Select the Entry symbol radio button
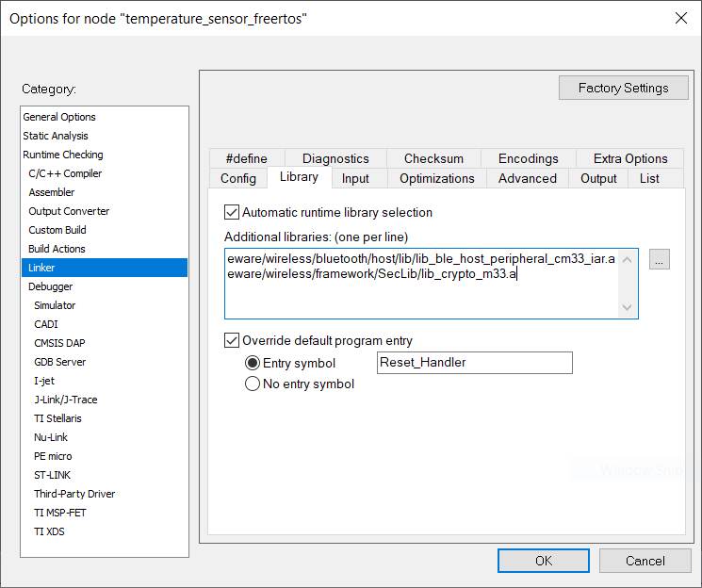 (x=253, y=363)
